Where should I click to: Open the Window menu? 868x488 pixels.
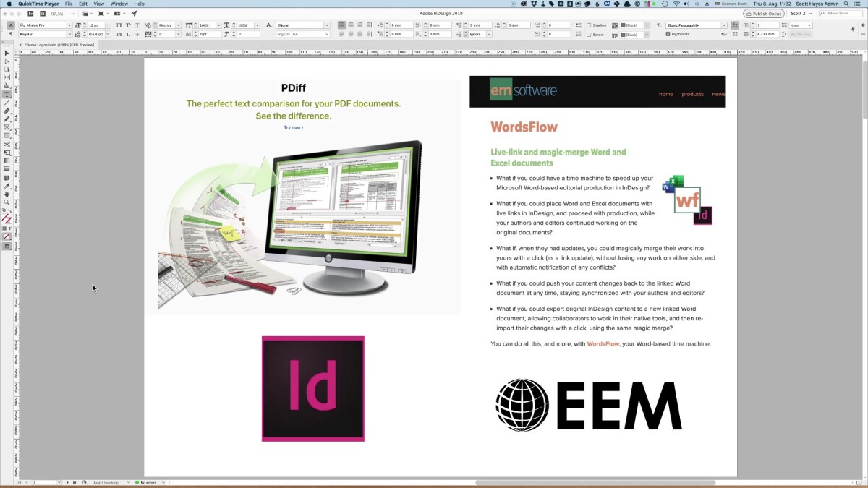[x=119, y=4]
